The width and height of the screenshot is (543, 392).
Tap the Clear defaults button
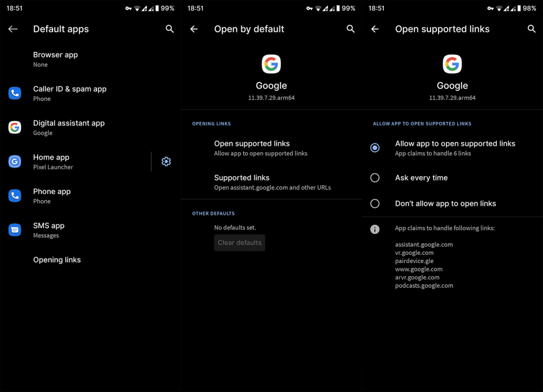240,243
